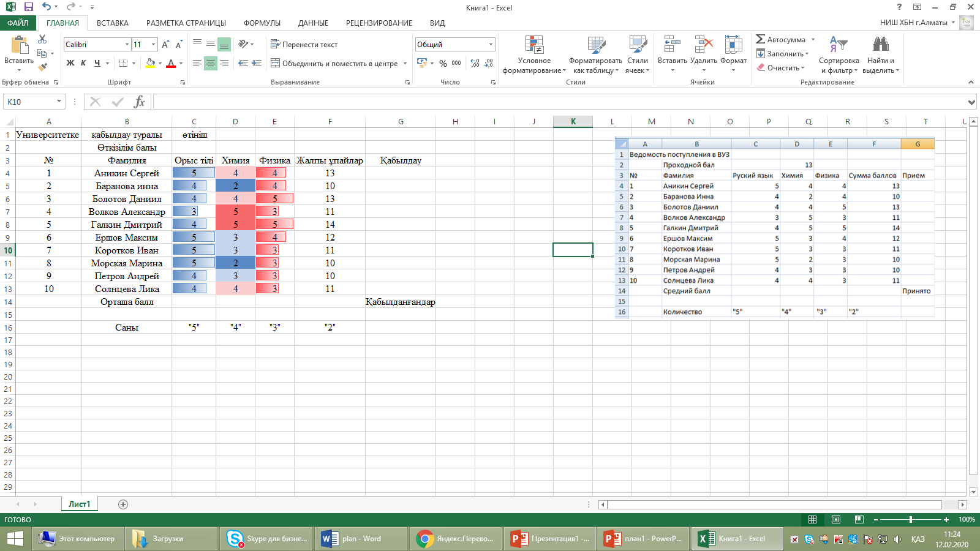Click the zoom slider handle
Image resolution: width=980 pixels, height=551 pixels.
(911, 520)
